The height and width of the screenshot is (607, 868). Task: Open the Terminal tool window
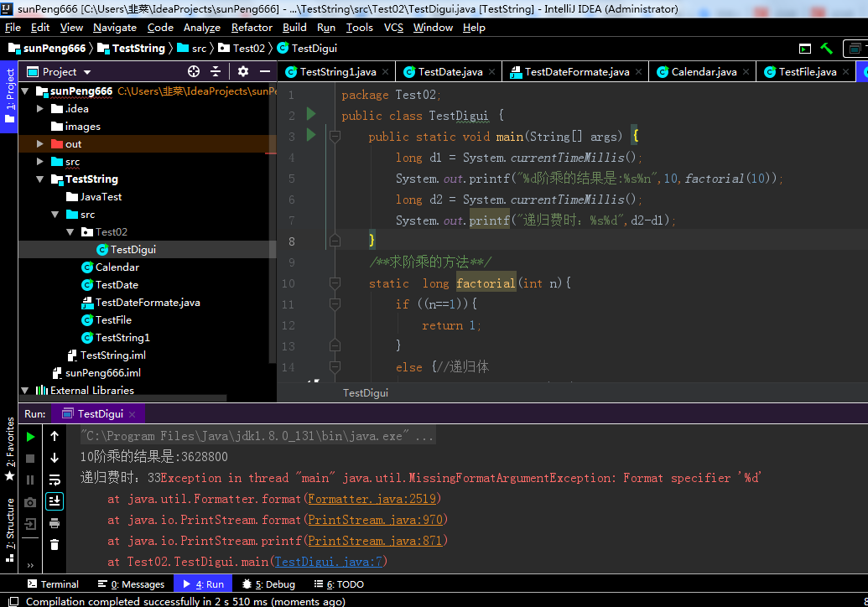coord(53,584)
